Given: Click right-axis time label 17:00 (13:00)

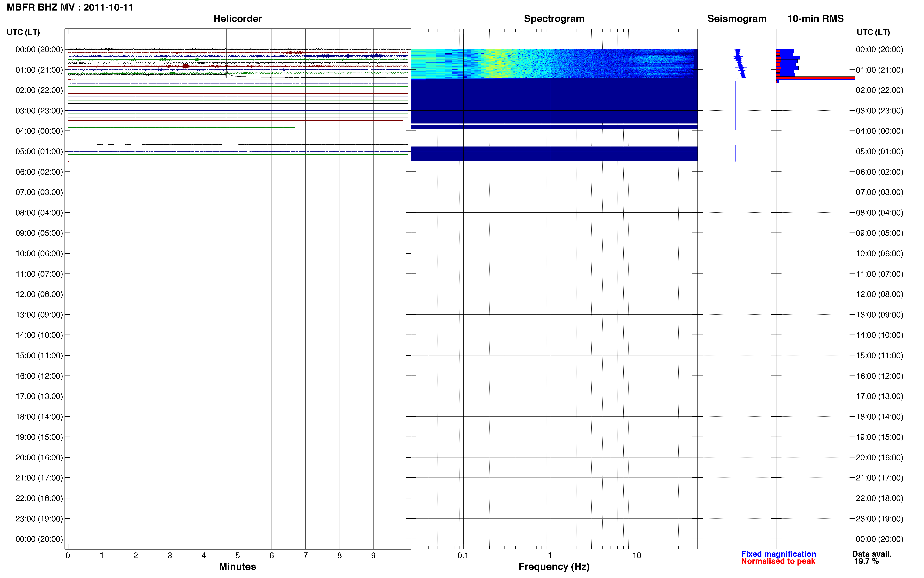Looking at the screenshot, I should (x=879, y=396).
